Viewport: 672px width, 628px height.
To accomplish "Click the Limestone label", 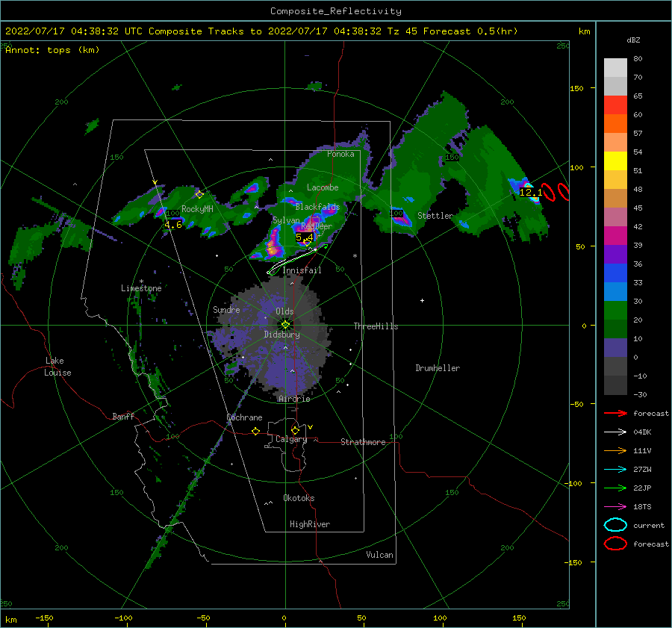I will (x=141, y=288).
